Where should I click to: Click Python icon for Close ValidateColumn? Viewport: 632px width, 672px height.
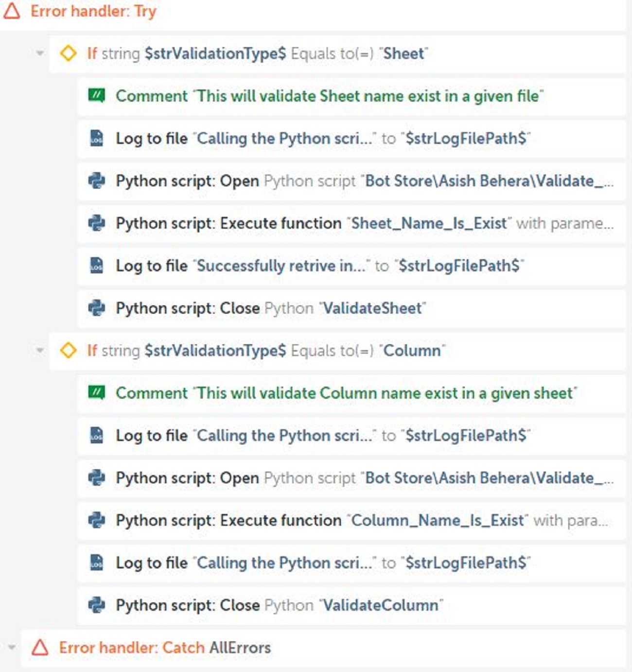coord(97,605)
